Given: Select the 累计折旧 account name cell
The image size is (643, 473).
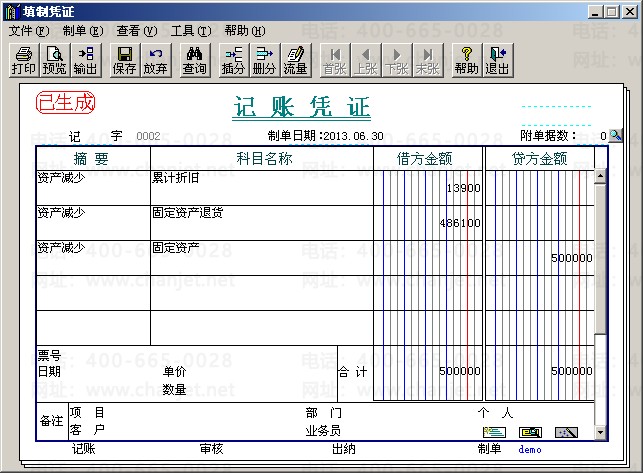Looking at the screenshot, I should coord(260,187).
